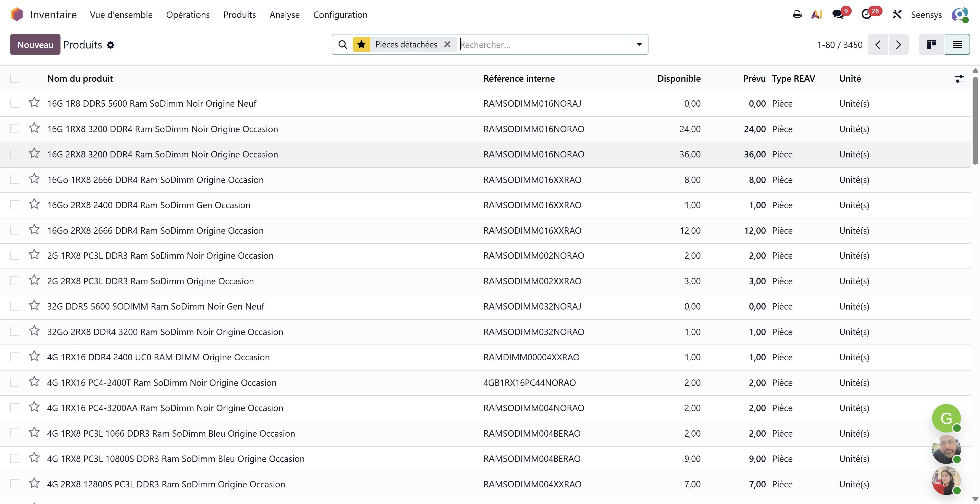This screenshot has height=504, width=980.
Task: Open the Seensys company switcher
Action: (x=926, y=15)
